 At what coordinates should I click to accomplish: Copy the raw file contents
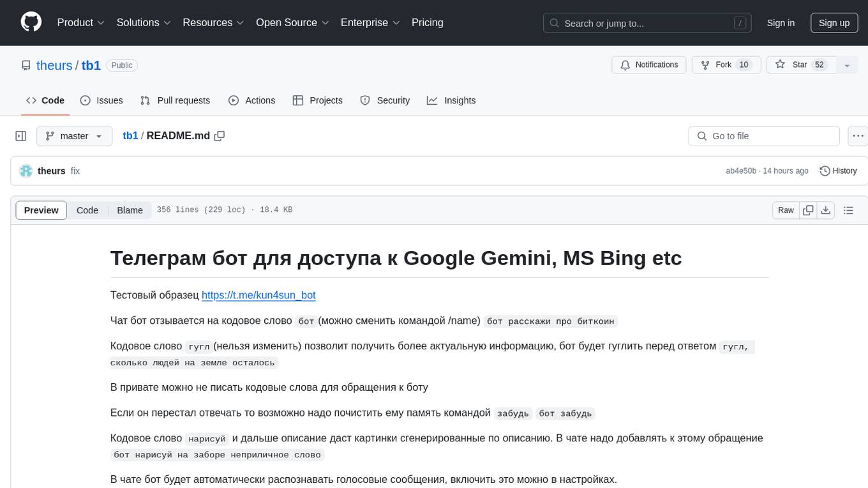coord(808,210)
